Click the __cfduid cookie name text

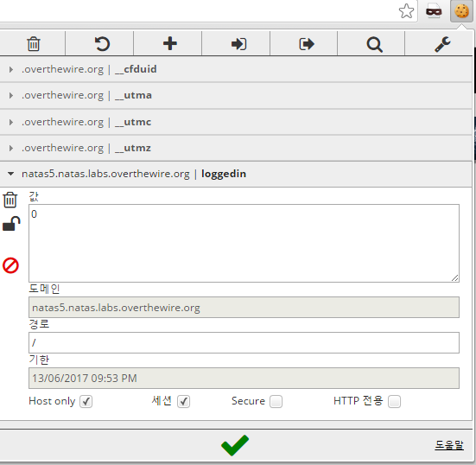pyautogui.click(x=136, y=69)
